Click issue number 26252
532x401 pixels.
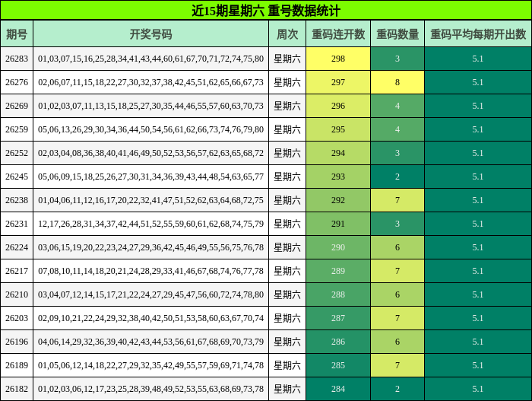[17, 153]
